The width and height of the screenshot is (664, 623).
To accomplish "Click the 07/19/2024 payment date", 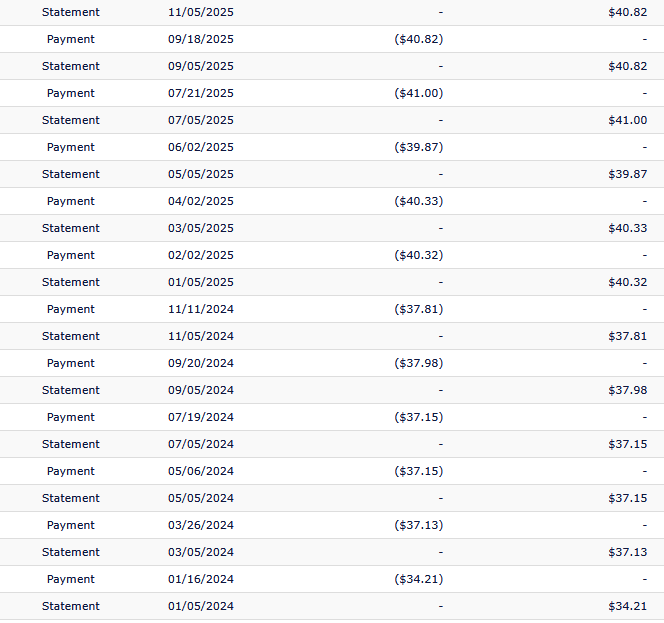I will (x=201, y=417).
